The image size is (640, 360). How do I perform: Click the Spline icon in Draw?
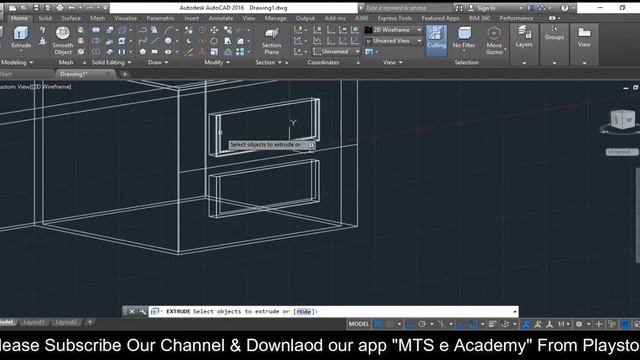coord(142,41)
